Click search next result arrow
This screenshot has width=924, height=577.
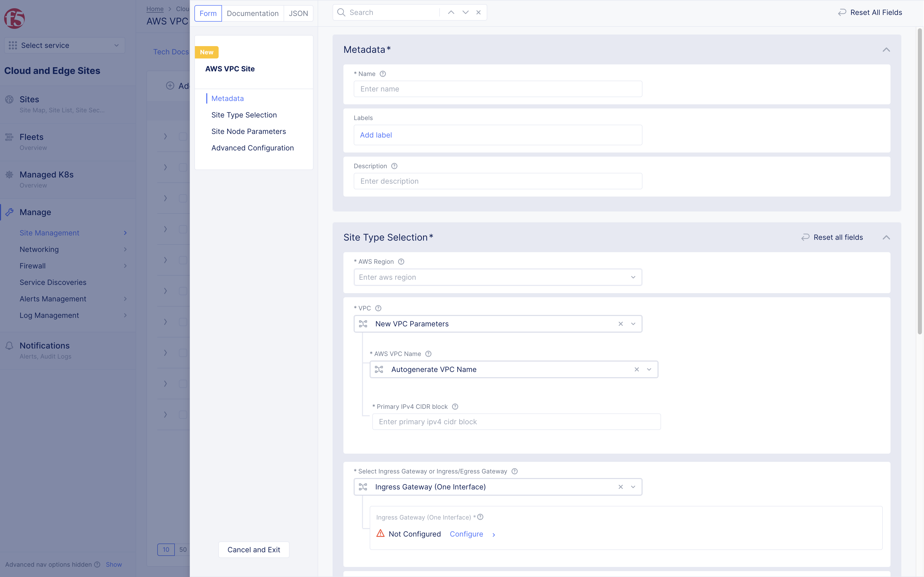[x=465, y=13]
